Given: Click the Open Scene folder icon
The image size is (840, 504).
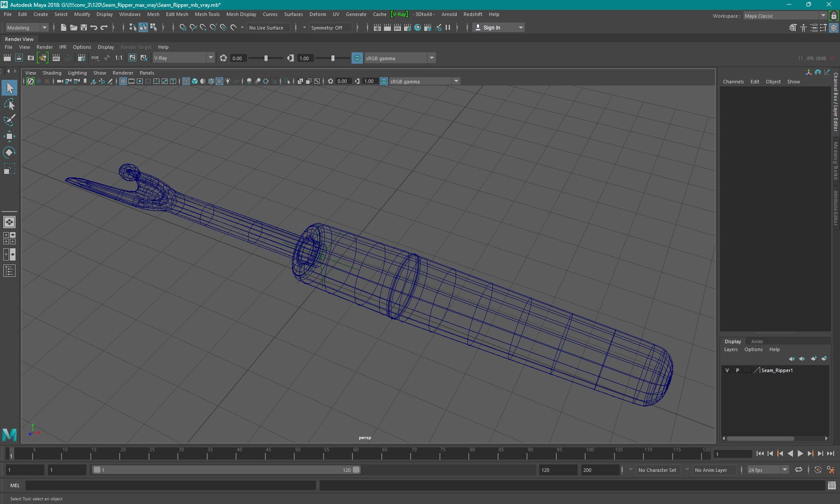Looking at the screenshot, I should point(74,28).
